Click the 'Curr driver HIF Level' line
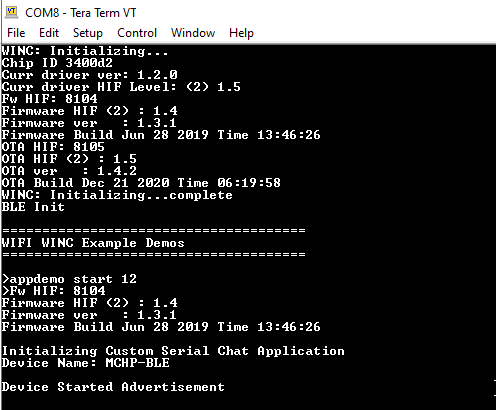Image resolution: width=496 pixels, height=410 pixels. pos(121,87)
